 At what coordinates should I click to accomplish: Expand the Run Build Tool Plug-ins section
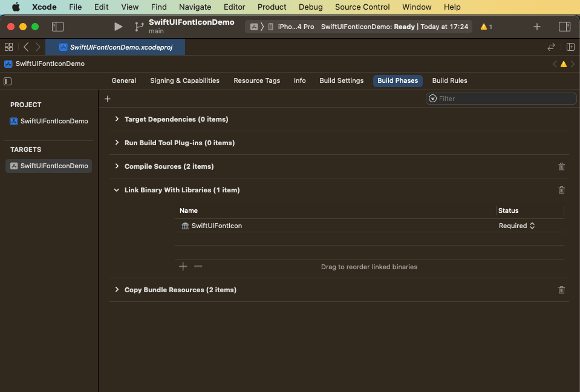(x=117, y=143)
